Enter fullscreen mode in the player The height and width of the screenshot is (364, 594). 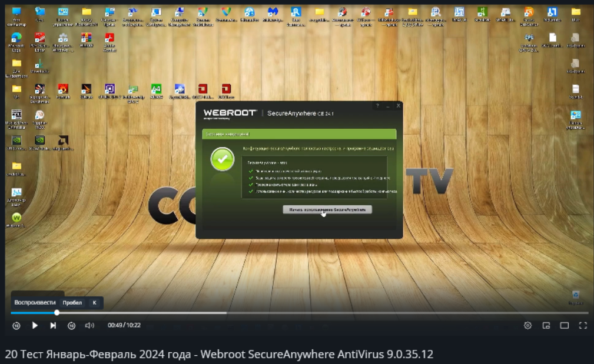point(583,325)
